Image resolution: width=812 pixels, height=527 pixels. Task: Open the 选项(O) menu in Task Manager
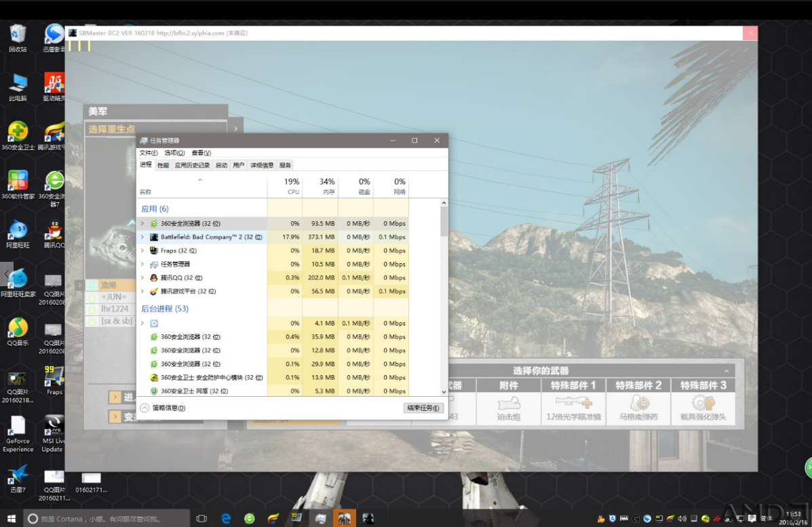[174, 153]
